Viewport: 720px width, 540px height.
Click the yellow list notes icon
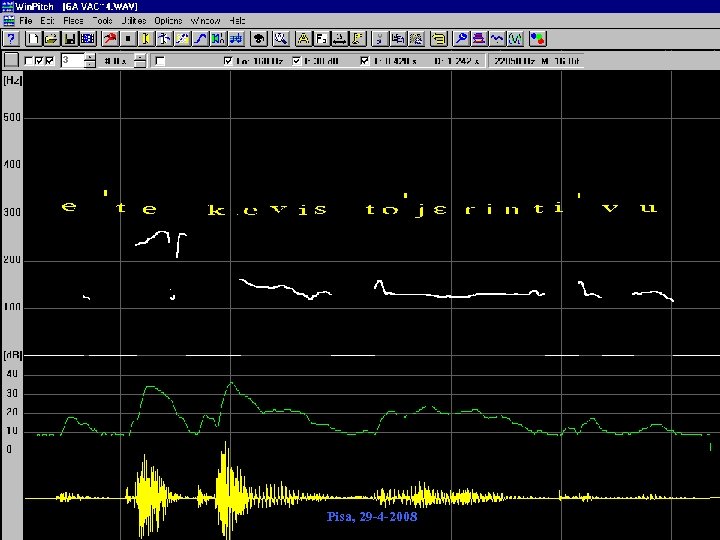click(x=439, y=39)
